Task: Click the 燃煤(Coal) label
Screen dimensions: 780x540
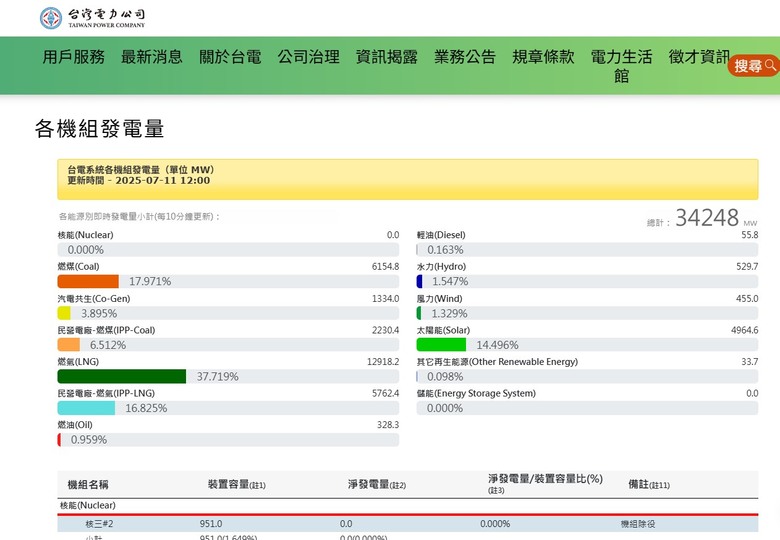Action: point(79,267)
